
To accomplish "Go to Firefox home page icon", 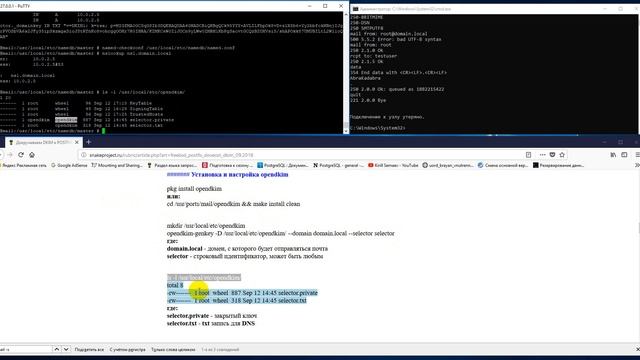I will pyautogui.click(x=32, y=155).
